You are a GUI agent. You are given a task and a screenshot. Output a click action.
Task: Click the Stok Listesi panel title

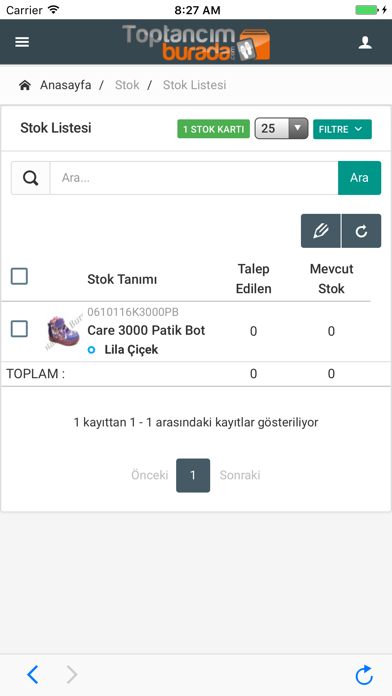(56, 128)
